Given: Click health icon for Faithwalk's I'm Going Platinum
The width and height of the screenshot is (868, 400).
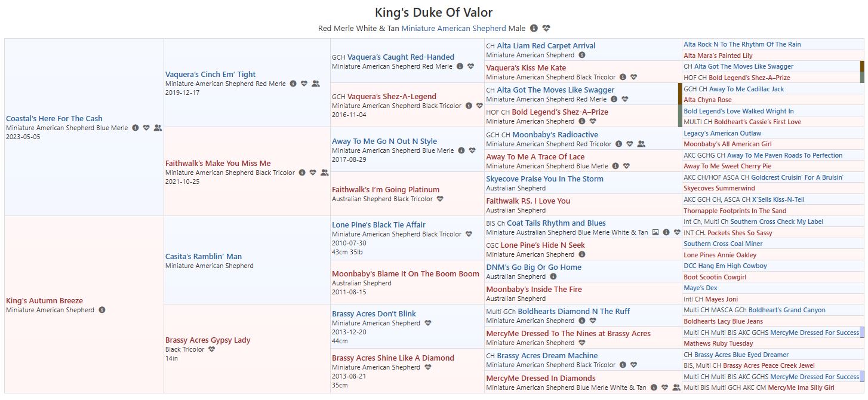Looking at the screenshot, I should click(440, 199).
